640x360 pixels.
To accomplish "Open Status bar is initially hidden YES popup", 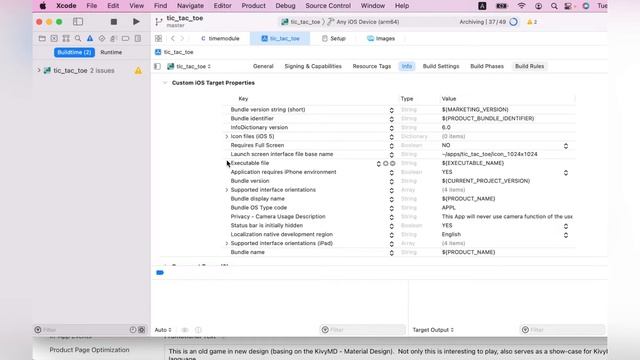I will (x=566, y=226).
